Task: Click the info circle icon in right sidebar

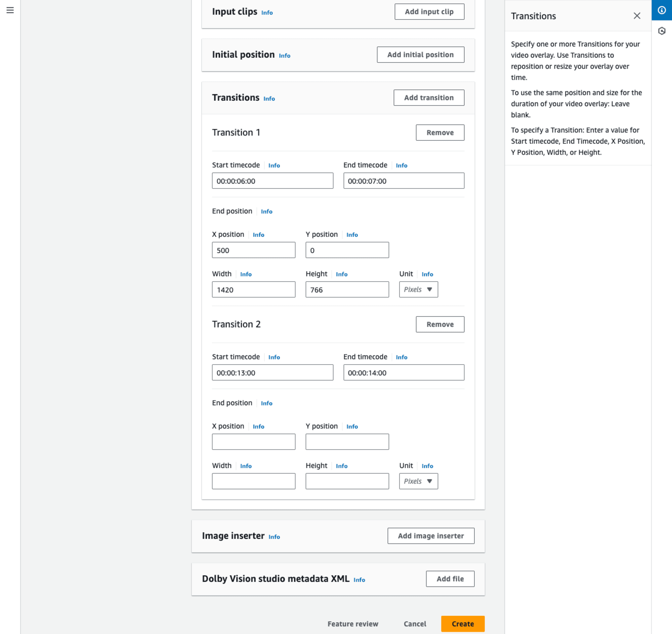Action: coord(662,10)
